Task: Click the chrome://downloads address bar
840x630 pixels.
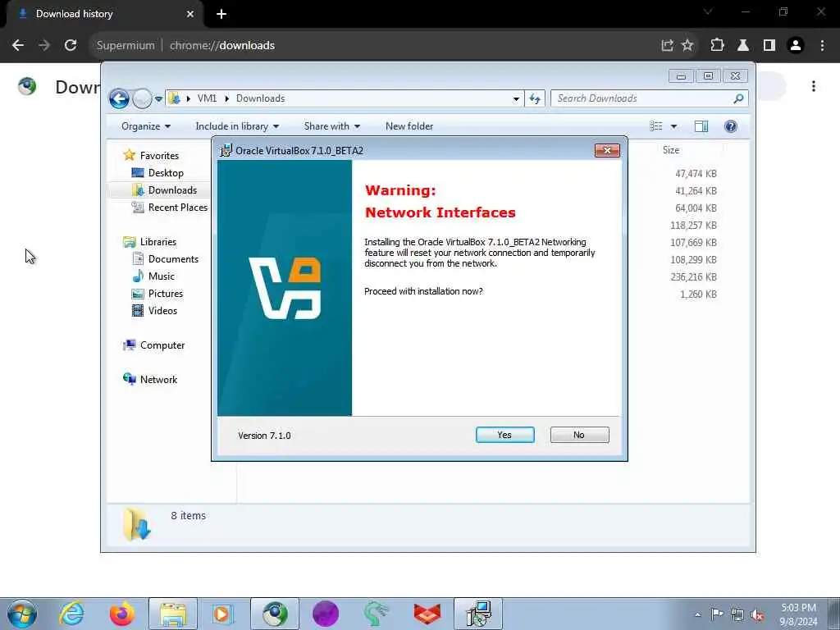Action: [x=221, y=46]
